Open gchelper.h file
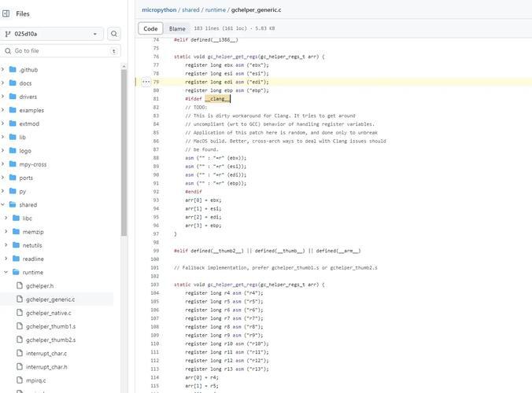 [39, 286]
